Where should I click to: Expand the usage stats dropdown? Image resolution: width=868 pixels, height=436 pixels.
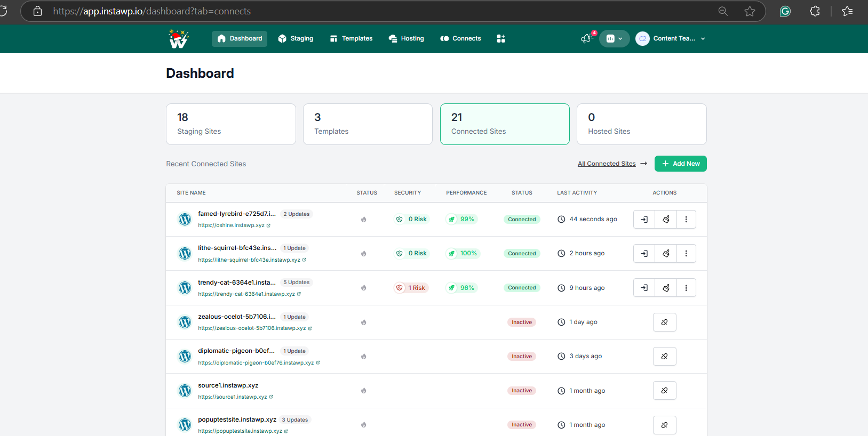[x=615, y=38]
